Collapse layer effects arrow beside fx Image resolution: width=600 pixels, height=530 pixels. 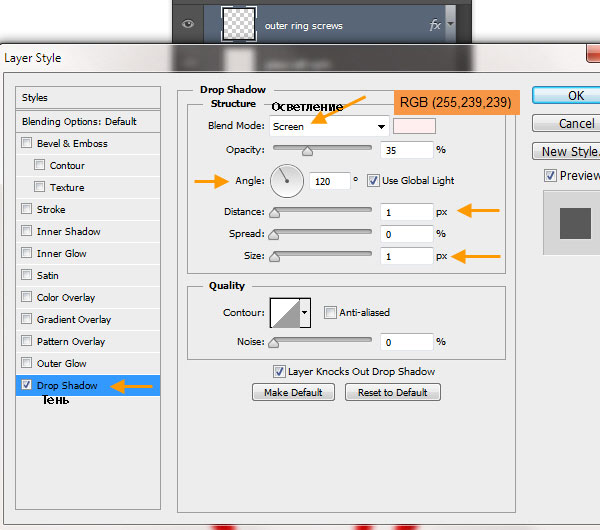point(450,23)
